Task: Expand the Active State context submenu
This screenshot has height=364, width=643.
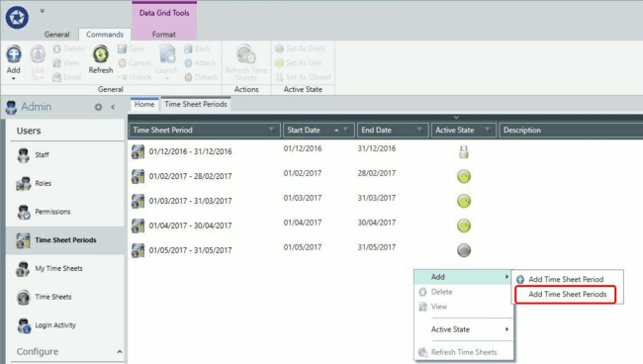Action: [x=463, y=329]
